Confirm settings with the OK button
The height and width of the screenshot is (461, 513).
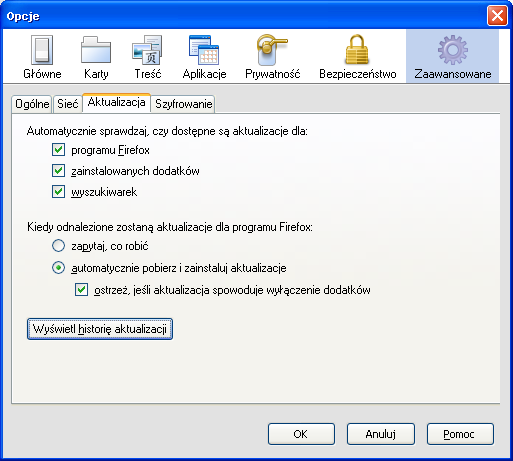(x=301, y=434)
